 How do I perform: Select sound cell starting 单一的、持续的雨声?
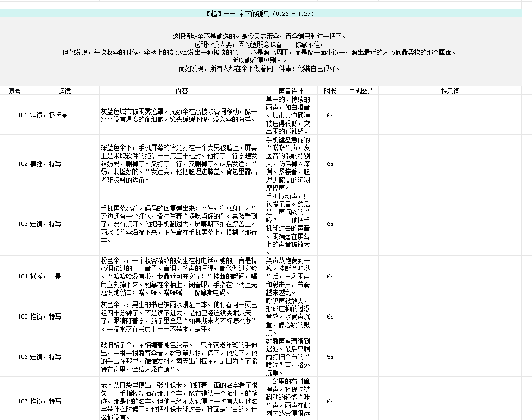click(x=291, y=115)
